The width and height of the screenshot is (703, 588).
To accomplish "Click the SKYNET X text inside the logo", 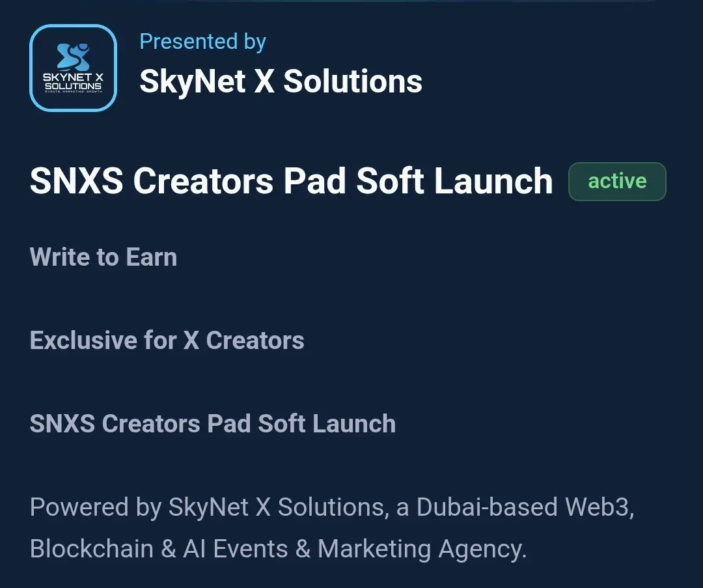I will (73, 77).
